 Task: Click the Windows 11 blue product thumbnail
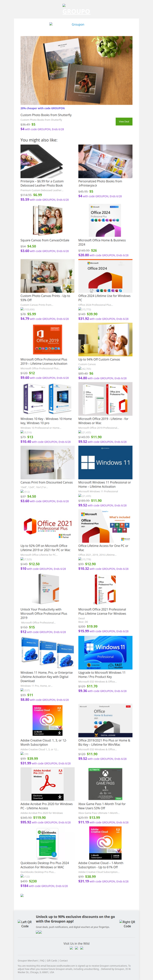click(x=105, y=462)
